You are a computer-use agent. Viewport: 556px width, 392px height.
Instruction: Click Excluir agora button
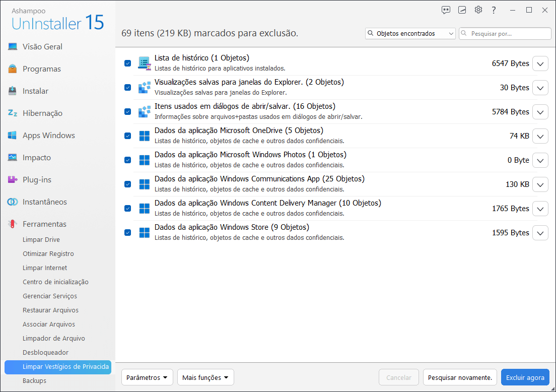point(525,377)
